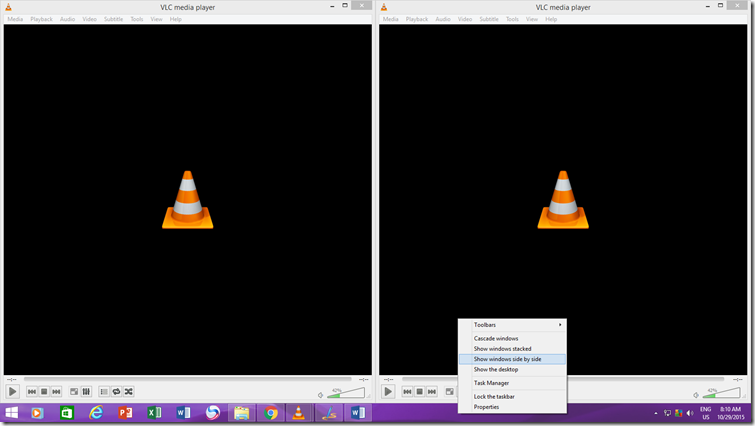755x426 pixels.
Task: Open the Subtitle menu in the right VLC window
Action: pyautogui.click(x=489, y=19)
